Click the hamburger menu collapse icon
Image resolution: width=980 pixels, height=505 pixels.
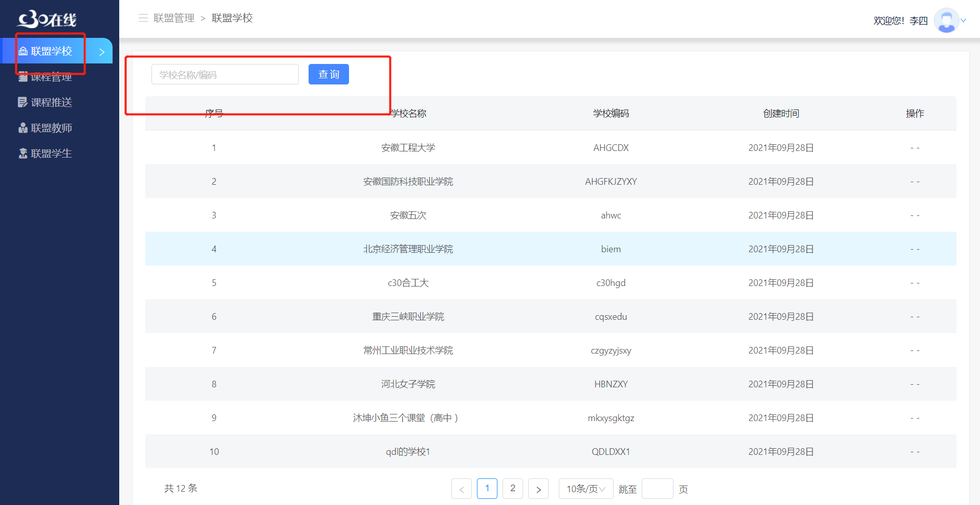(143, 18)
